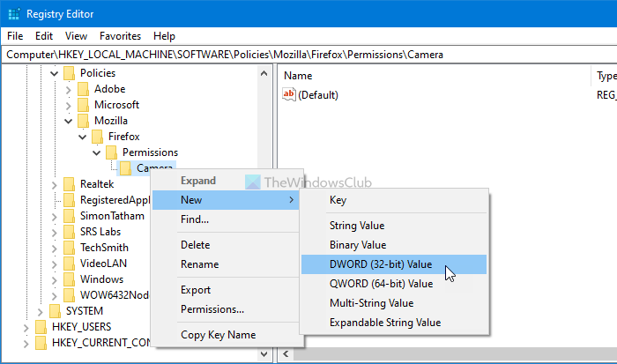The width and height of the screenshot is (617, 364).
Task: Click the tree pane scroll down arrow
Action: [264, 354]
